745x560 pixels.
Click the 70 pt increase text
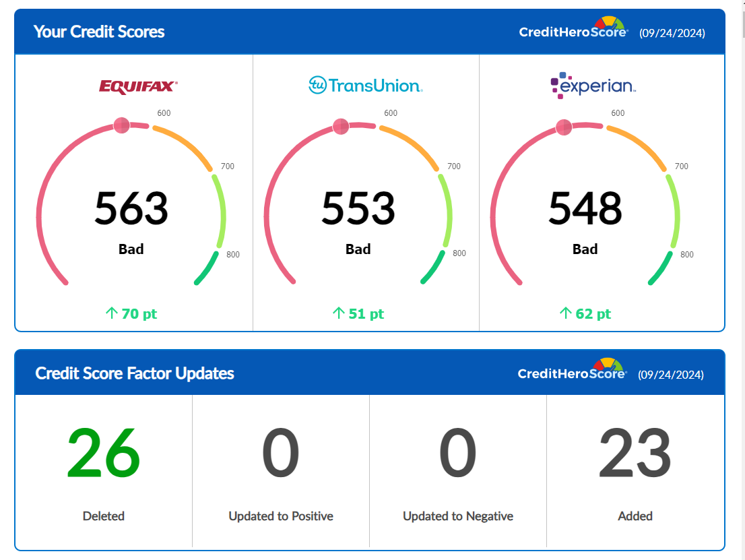[139, 314]
